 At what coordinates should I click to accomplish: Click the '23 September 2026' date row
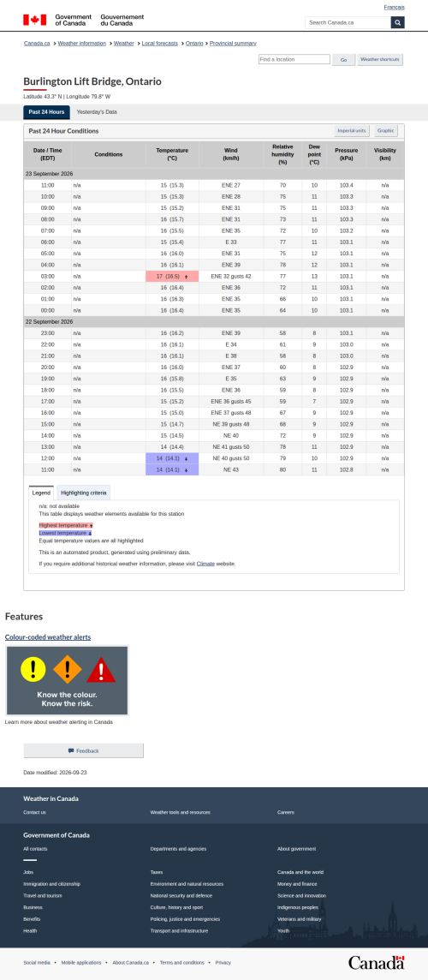214,174
